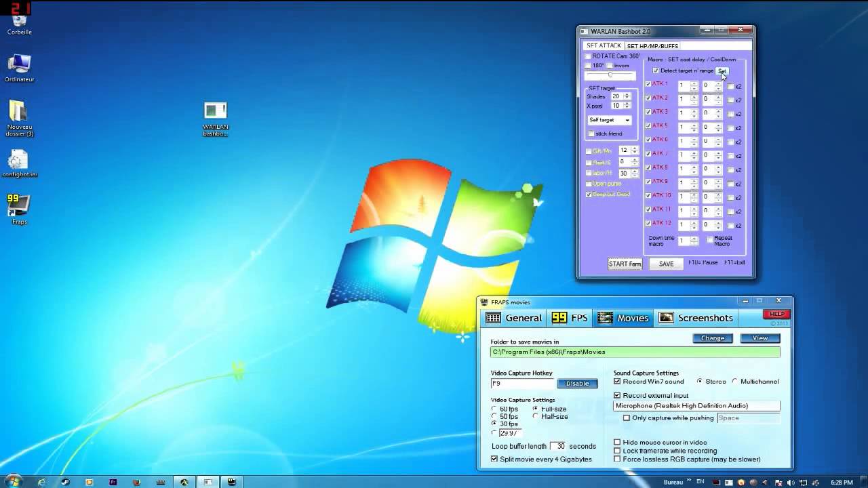The width and height of the screenshot is (868, 488).
Task: Select the SET ATTACK tab in Bashbot
Action: coord(604,45)
